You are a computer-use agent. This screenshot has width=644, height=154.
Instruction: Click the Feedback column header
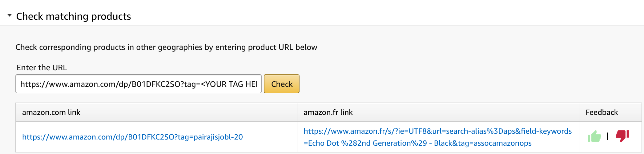pyautogui.click(x=602, y=112)
